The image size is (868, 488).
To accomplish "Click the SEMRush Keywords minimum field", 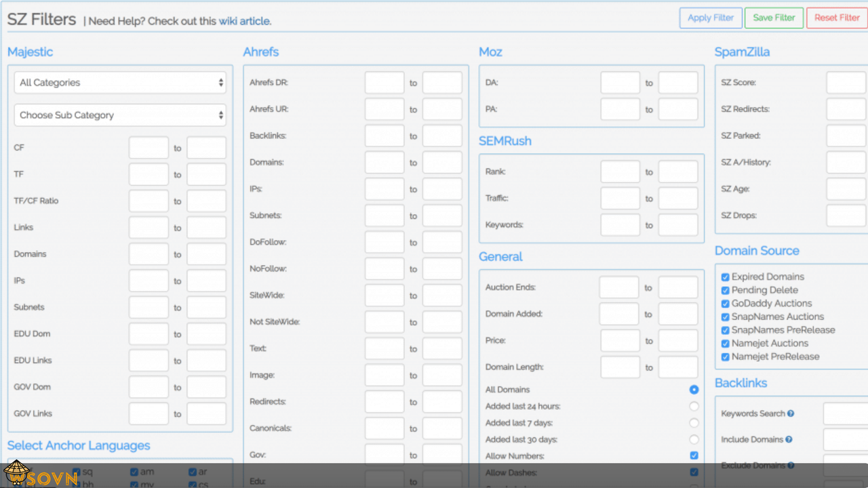I will coord(620,225).
